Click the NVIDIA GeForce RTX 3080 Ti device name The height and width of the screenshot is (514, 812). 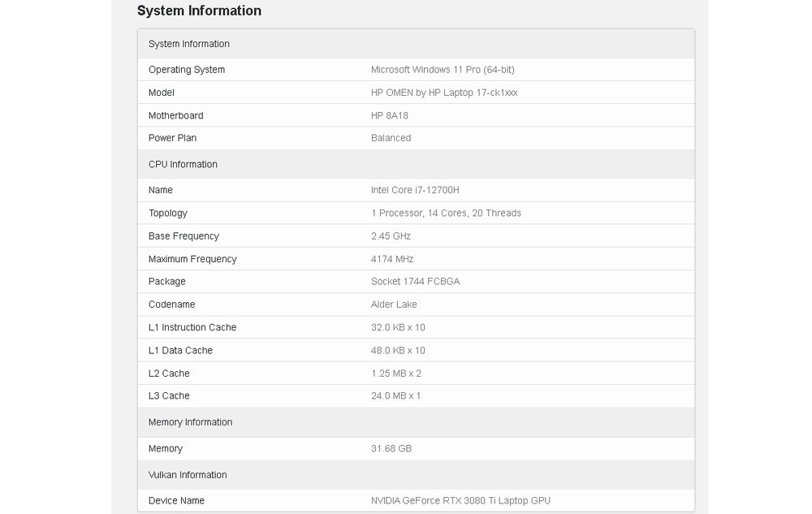pos(460,501)
